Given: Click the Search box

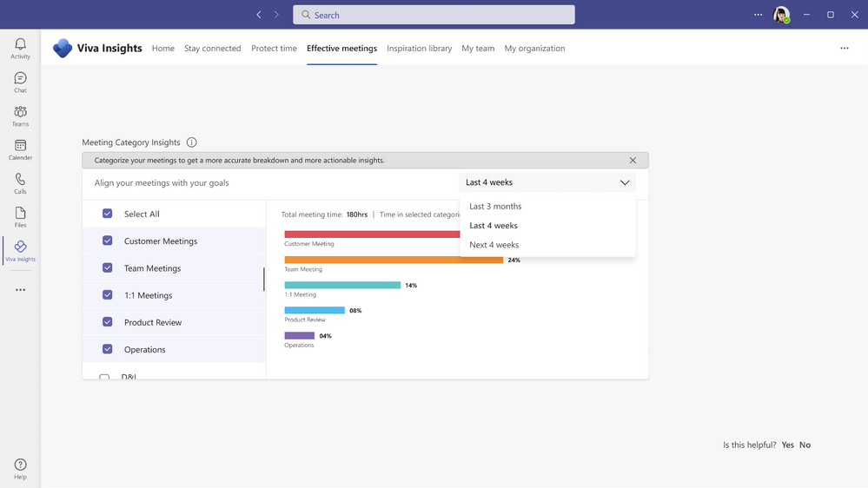Looking at the screenshot, I should [x=434, y=15].
